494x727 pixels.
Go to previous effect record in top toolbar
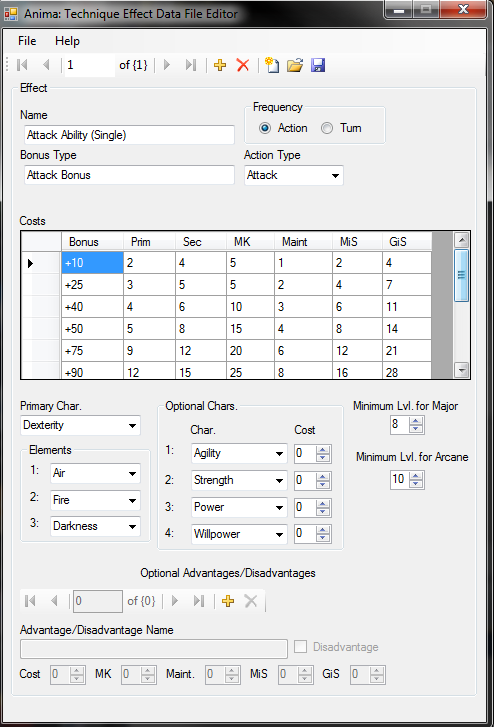pos(46,65)
